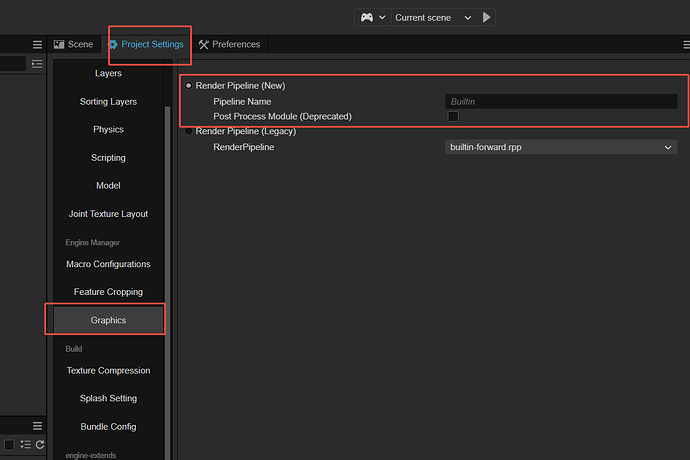Select the Render Pipeline (New) radio button

pos(188,85)
